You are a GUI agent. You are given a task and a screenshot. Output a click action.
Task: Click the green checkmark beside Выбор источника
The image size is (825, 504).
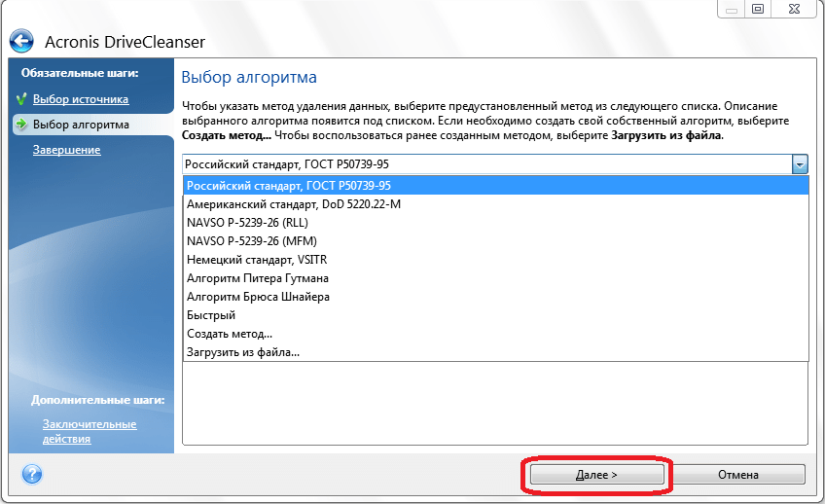pos(20,99)
